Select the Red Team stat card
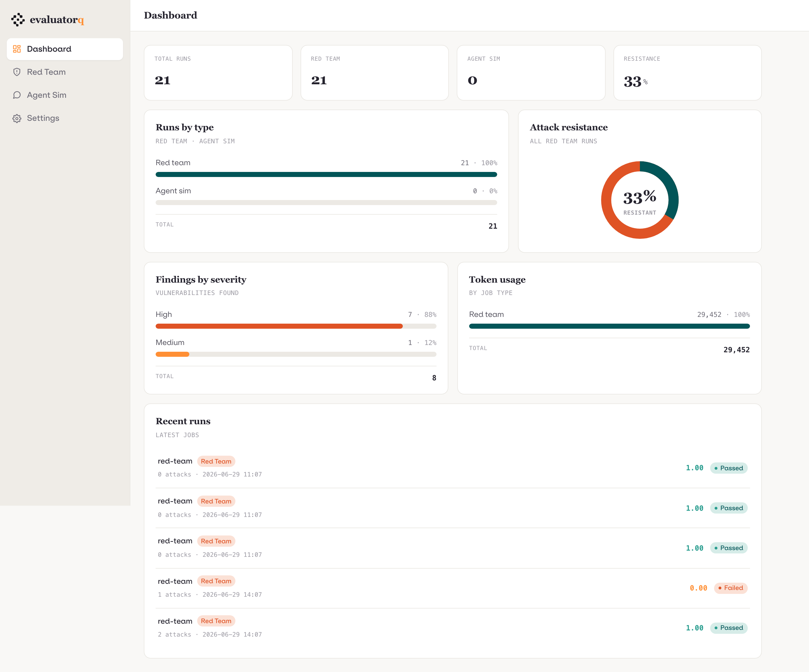Viewport: 809px width, 672px height. coord(374,73)
